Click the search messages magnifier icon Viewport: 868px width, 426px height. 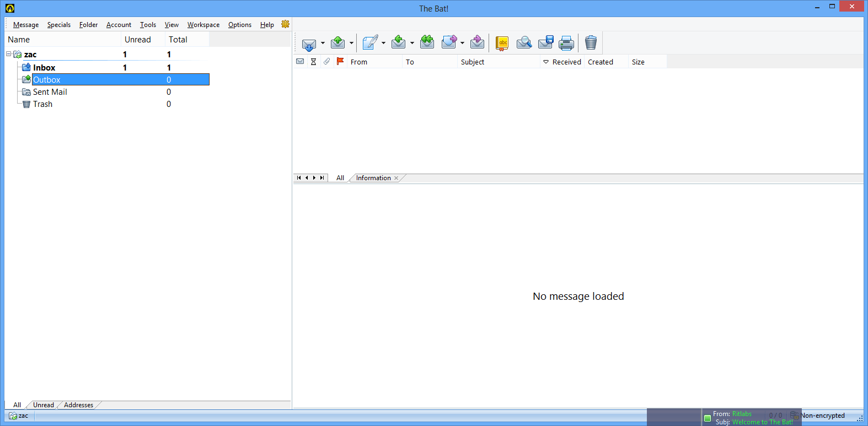(x=524, y=43)
